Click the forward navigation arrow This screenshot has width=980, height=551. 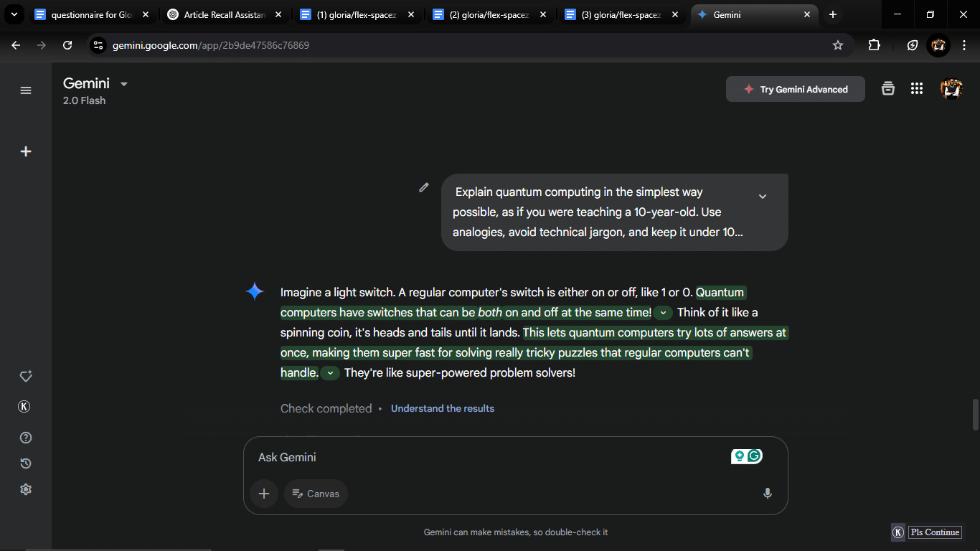42,45
